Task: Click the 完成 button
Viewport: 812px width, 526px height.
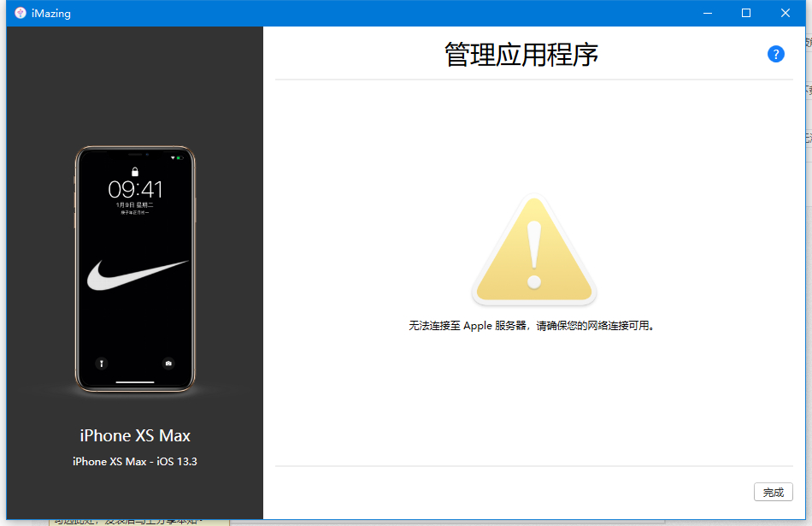Action: point(774,492)
